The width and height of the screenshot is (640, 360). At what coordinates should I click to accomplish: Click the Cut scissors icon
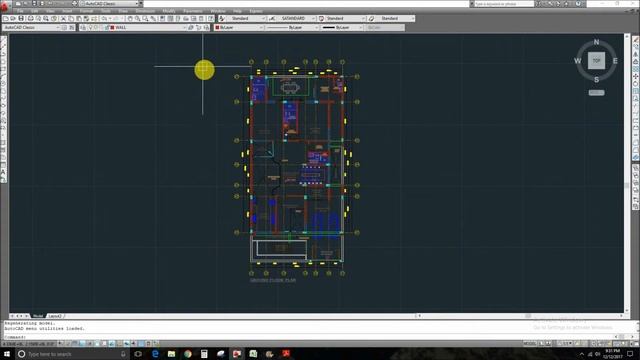click(63, 18)
